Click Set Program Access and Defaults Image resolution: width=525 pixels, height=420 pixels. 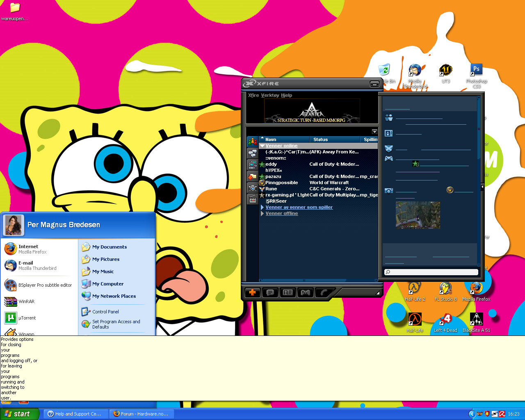(116, 324)
